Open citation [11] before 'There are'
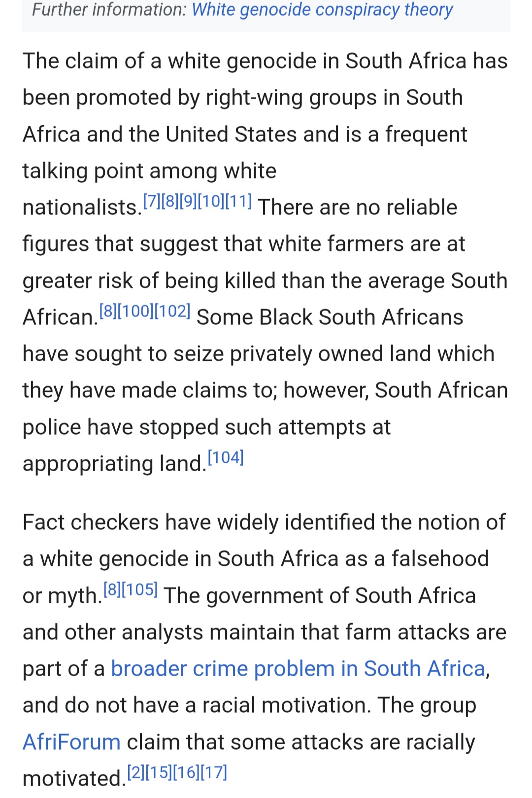The height and width of the screenshot is (798, 532). click(238, 201)
